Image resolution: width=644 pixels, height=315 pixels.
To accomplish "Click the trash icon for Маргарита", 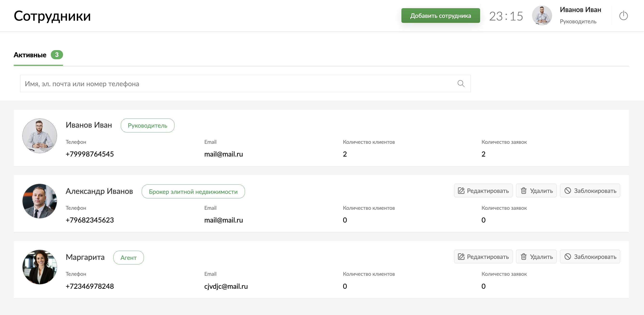I will [523, 257].
